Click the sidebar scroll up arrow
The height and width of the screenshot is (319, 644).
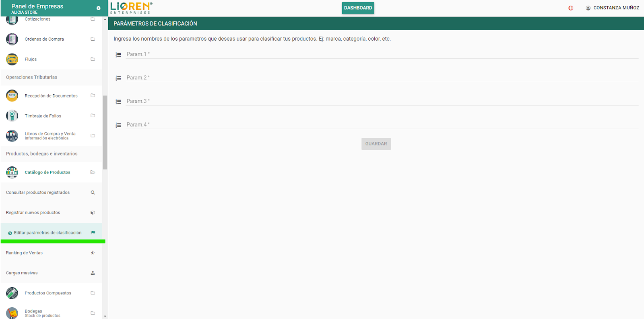pos(105,19)
